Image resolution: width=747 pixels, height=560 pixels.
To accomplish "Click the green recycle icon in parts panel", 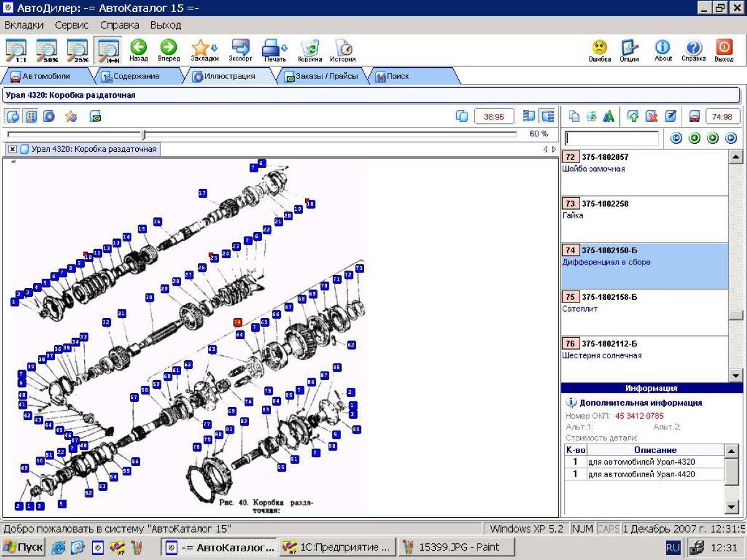I will (x=591, y=116).
